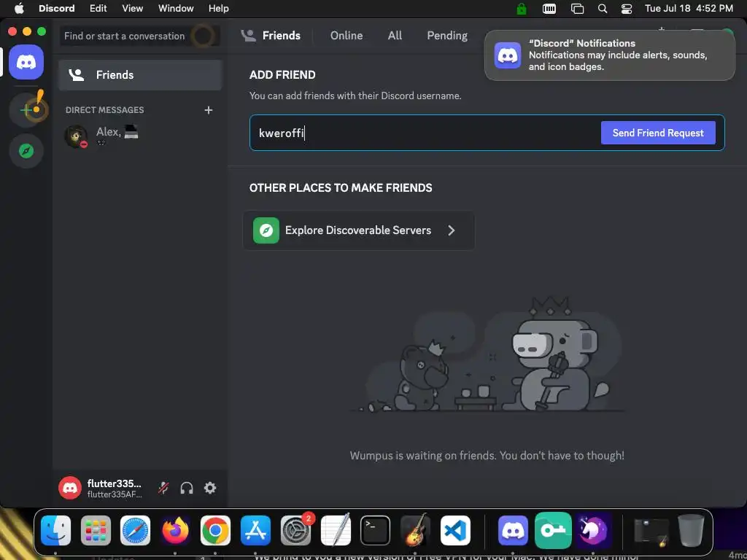
Task: Open minimized window thumbnail in Dock
Action: (x=651, y=531)
